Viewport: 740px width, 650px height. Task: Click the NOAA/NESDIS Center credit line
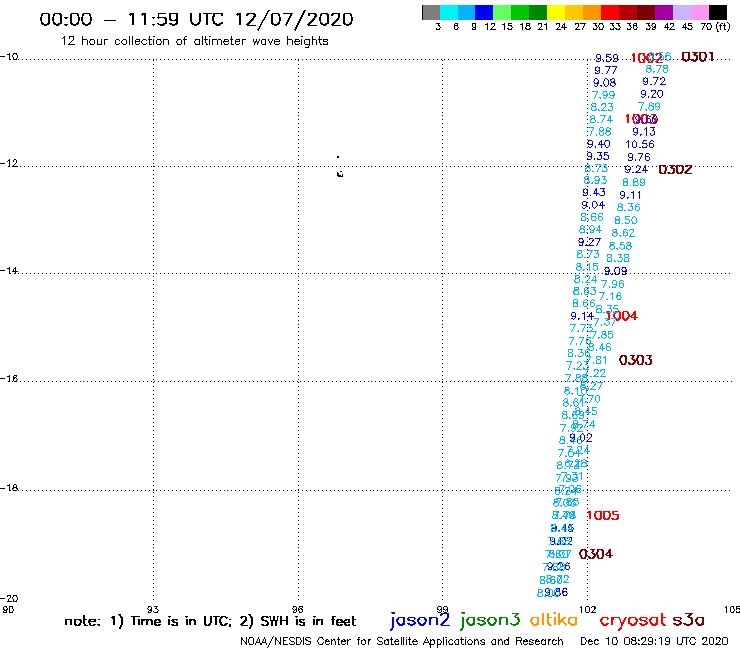(x=402, y=641)
